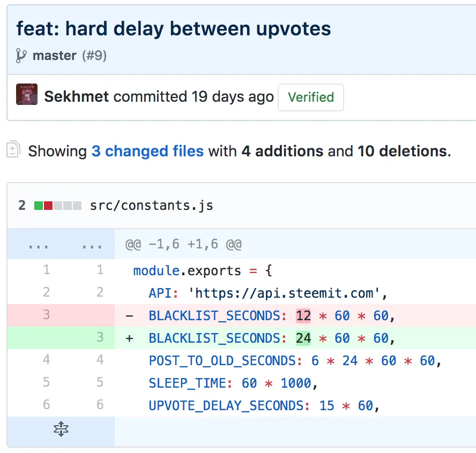This screenshot has height=453, width=476.
Task: Select line number 6 UPVOTE_DELAY_SECONDS row
Action: click(x=100, y=405)
